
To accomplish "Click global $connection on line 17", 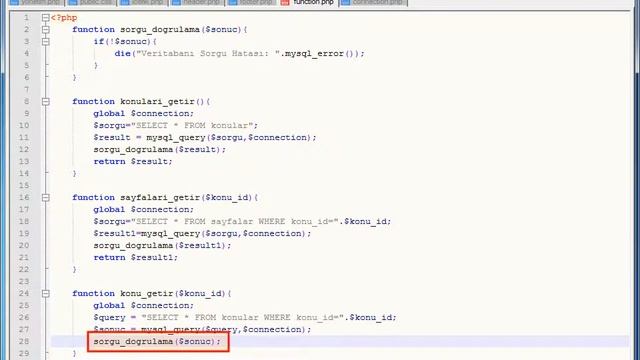I will (x=144, y=209).
